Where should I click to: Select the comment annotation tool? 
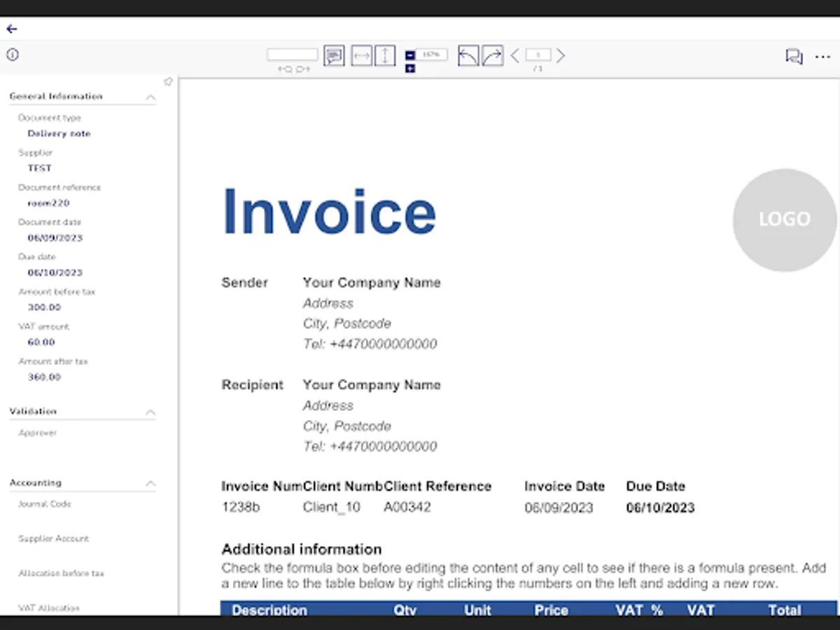pos(335,55)
